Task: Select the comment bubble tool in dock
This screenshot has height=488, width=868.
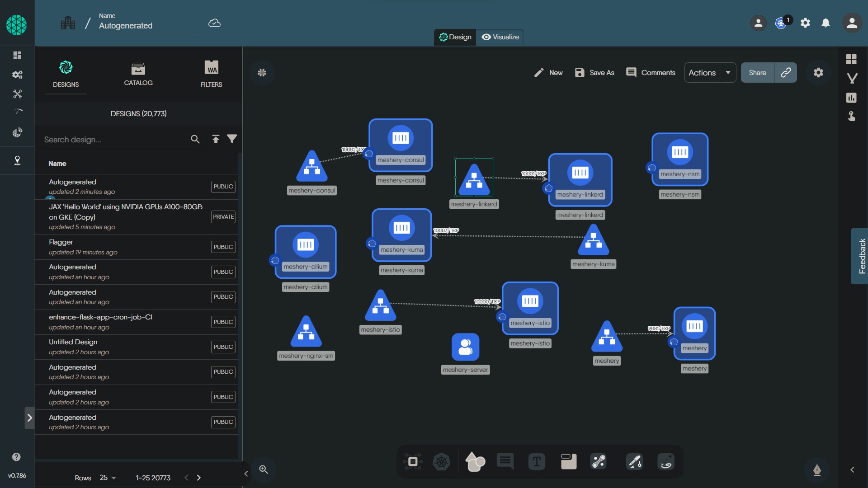Action: pos(505,462)
